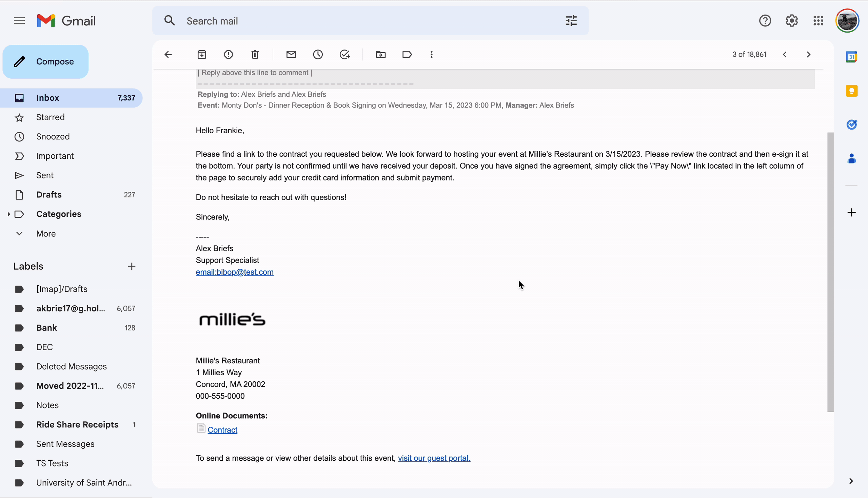
Task: Select the DEC label
Action: pos(71,347)
